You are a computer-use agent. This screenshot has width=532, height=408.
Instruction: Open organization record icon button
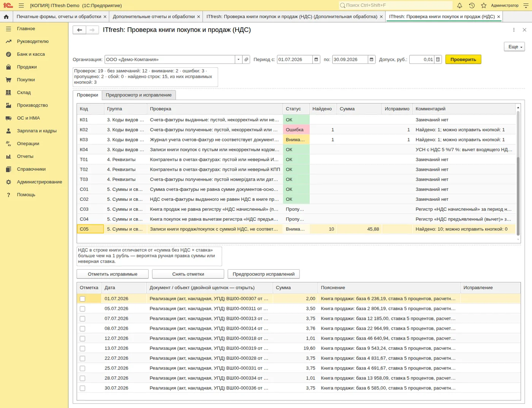tap(246, 59)
